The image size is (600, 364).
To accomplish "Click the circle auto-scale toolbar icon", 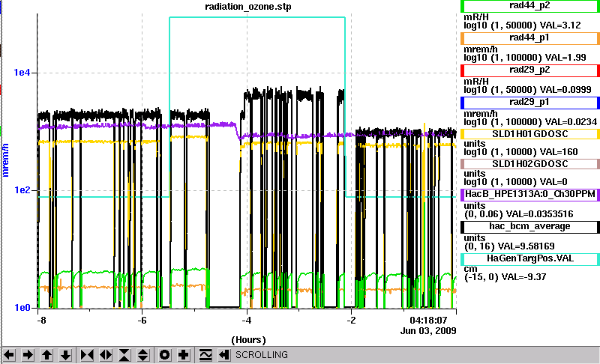I will [164, 355].
